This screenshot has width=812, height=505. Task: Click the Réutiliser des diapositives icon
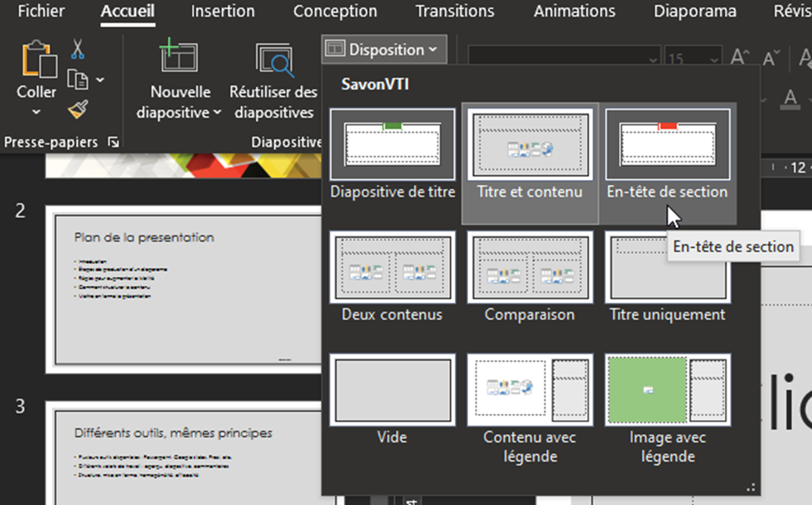click(273, 59)
